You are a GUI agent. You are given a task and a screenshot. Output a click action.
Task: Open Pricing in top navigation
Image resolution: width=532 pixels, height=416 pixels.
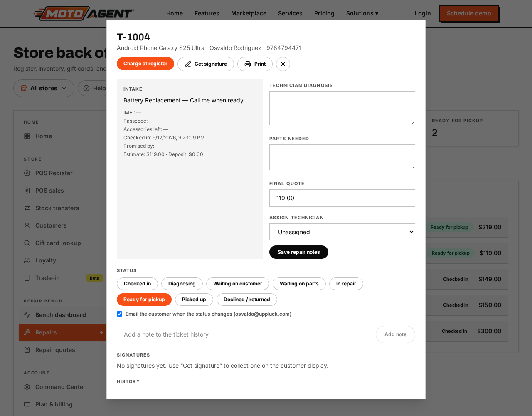point(324,13)
